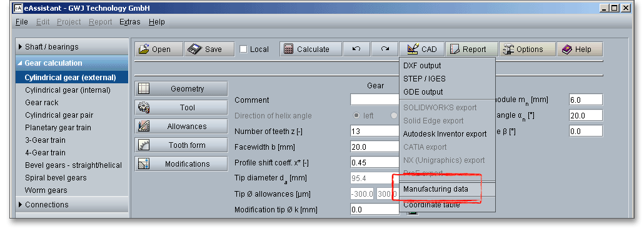Click the Number of teeth z field

(x=375, y=132)
